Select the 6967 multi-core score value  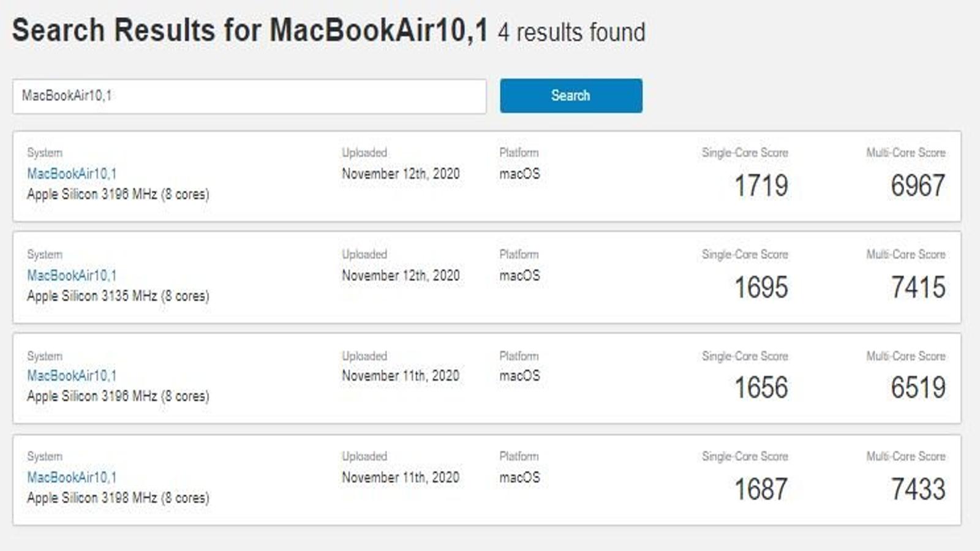tap(918, 186)
